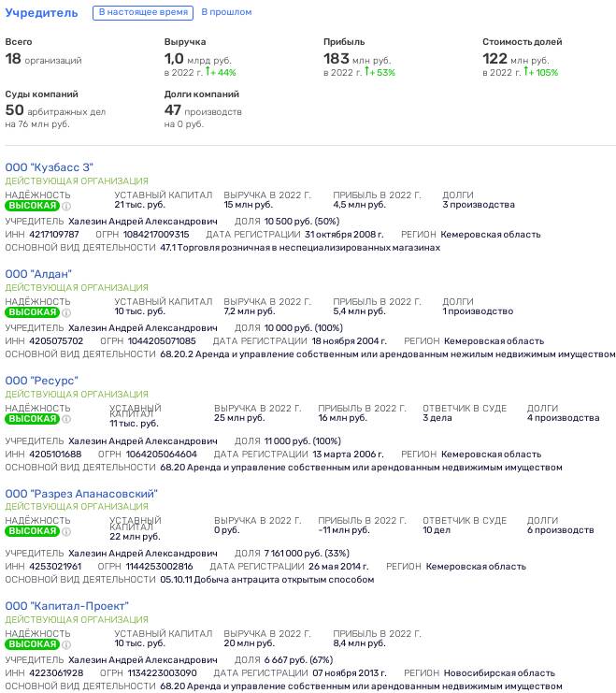Open ООО "Кузбасс 3" company page

coord(49,167)
